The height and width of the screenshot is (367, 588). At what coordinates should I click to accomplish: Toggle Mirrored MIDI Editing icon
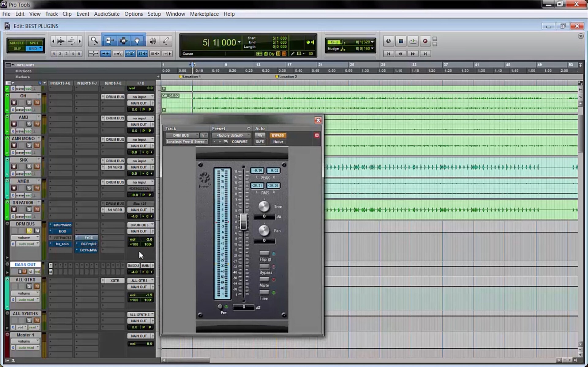118,54
